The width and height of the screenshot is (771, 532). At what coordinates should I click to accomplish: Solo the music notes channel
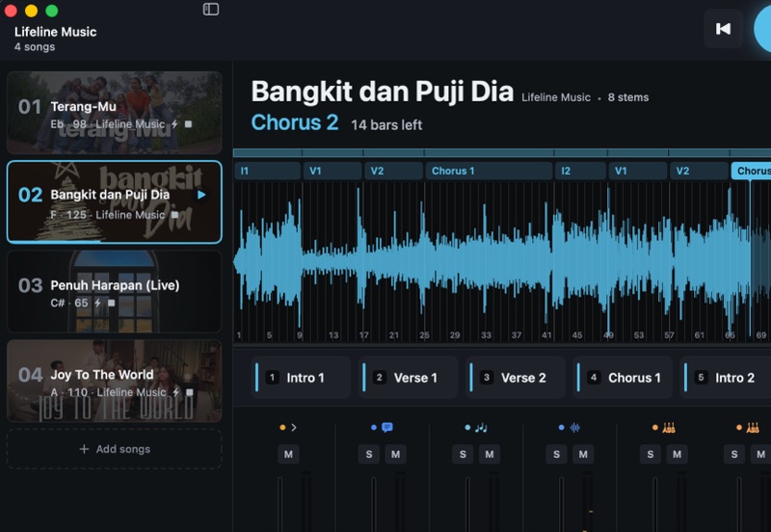click(x=463, y=454)
